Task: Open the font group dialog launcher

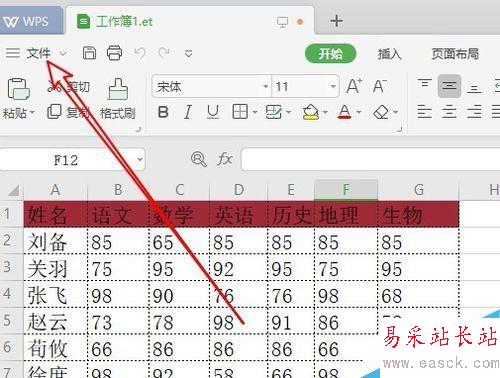Action: pyautogui.click(x=400, y=129)
